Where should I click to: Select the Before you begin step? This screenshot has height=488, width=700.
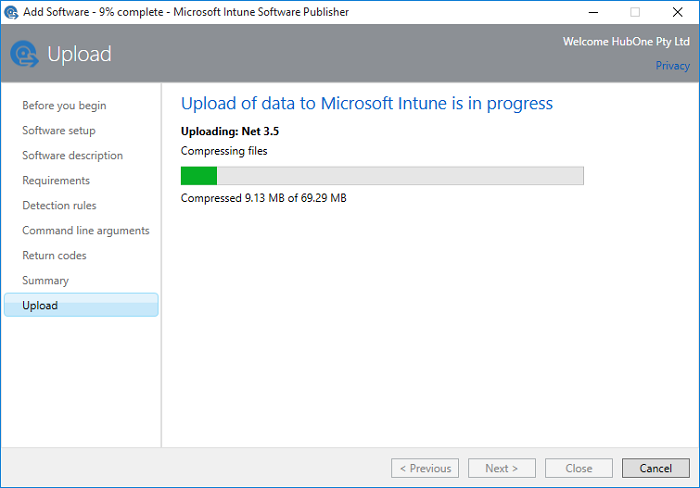click(64, 105)
